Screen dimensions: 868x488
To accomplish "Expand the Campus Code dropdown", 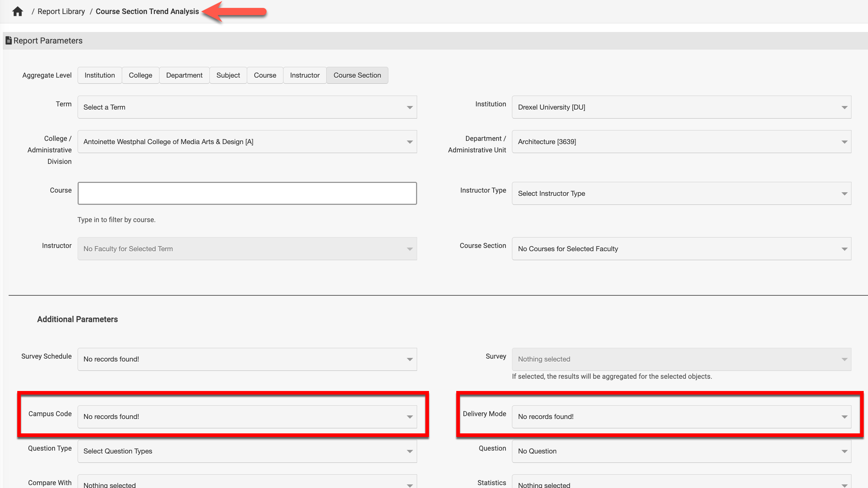I will [247, 416].
